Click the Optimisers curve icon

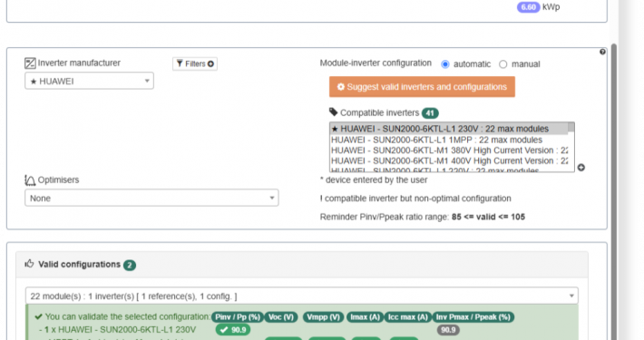30,180
